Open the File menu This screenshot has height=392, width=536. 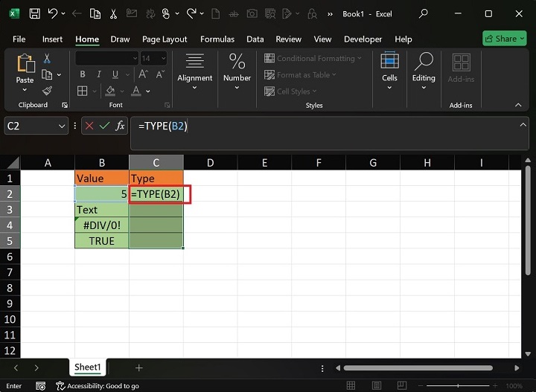[x=19, y=39]
